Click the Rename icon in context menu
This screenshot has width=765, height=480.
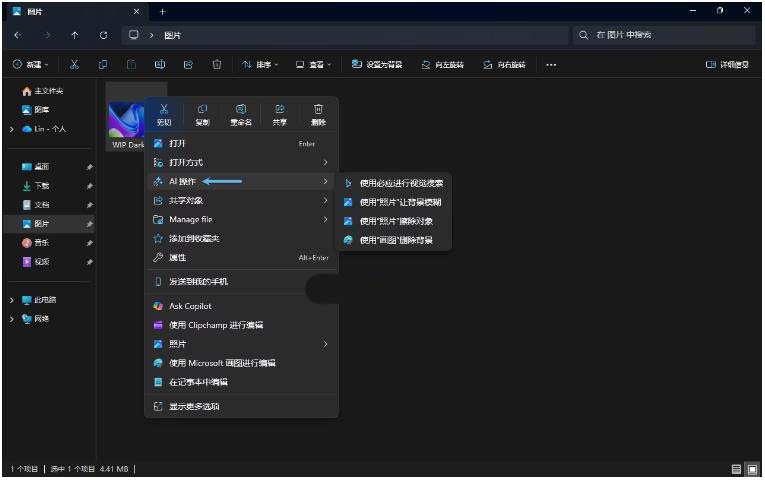(241, 109)
